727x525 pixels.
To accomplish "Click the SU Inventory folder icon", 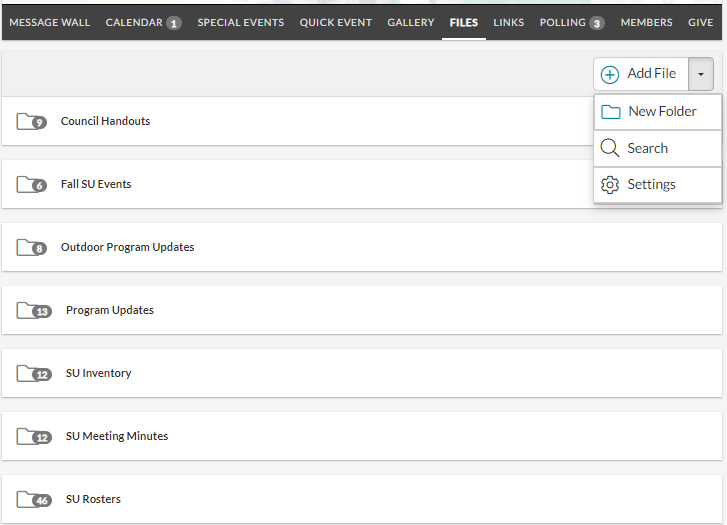I will (x=34, y=373).
